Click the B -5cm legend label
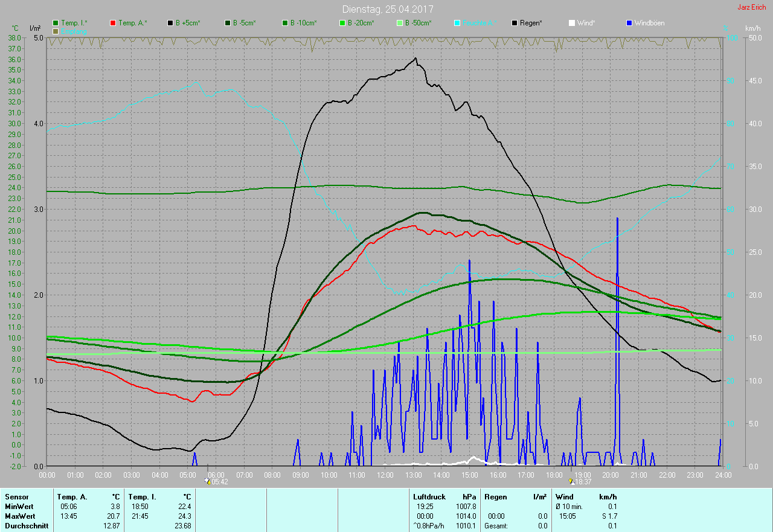 (244, 23)
